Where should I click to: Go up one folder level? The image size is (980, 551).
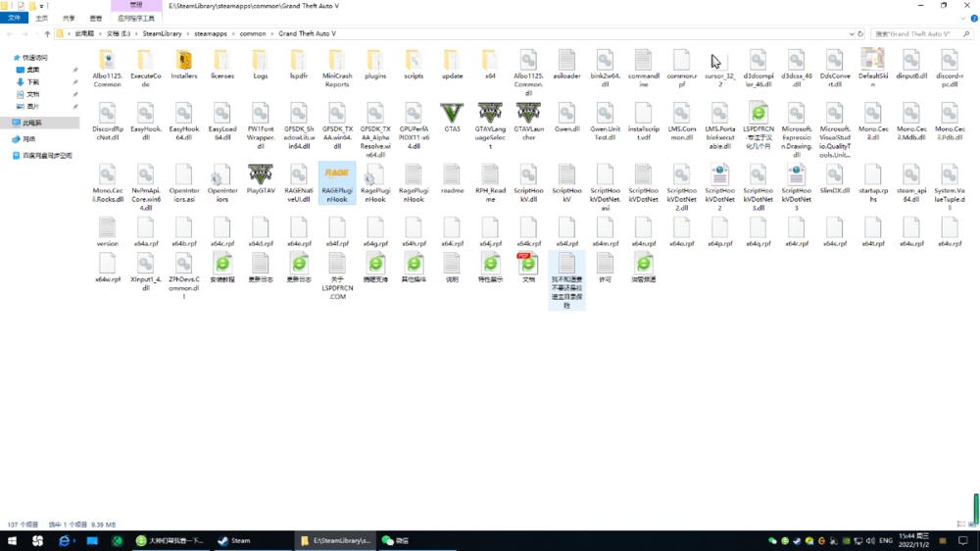click(x=47, y=33)
